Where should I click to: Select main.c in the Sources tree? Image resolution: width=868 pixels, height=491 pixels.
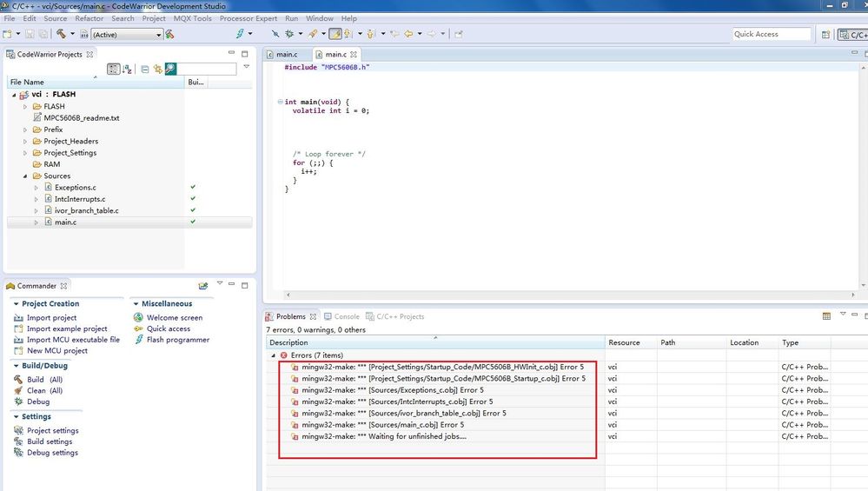(65, 222)
